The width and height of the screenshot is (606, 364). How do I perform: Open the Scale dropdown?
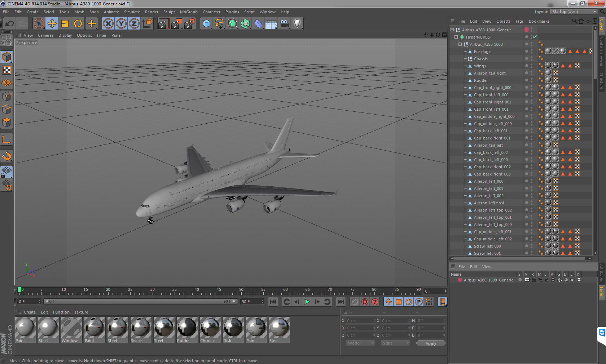tap(395, 343)
